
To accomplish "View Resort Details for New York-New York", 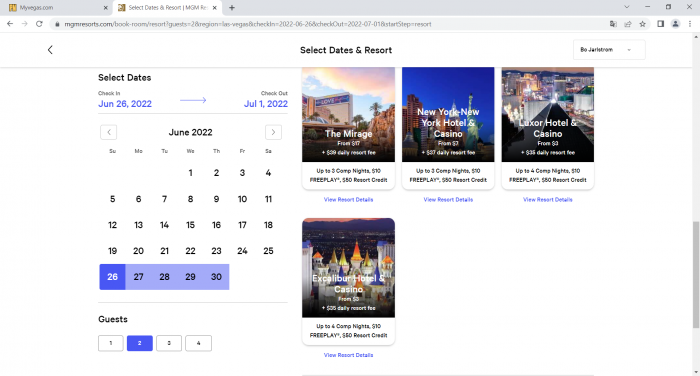I will 448,200.
